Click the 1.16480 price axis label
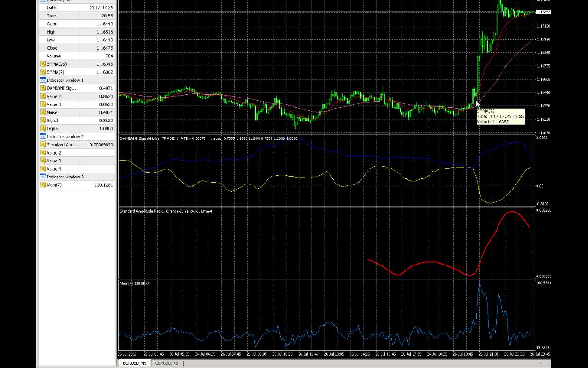Screen dimensions: 588x368 tap(543, 92)
